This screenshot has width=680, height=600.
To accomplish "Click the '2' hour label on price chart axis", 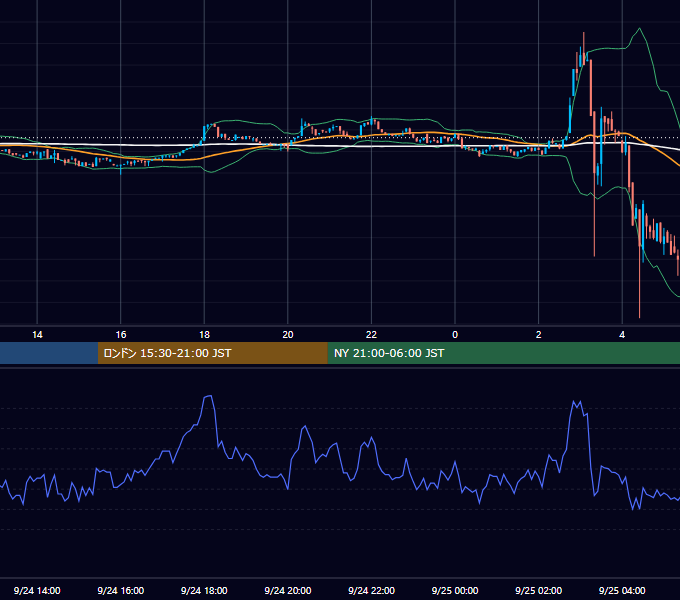I will (x=539, y=335).
